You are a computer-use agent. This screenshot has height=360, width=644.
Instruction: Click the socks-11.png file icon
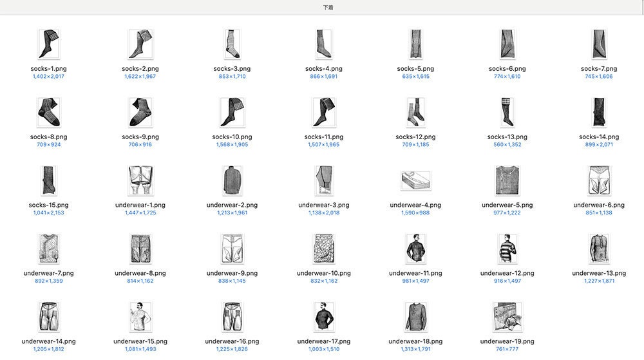click(324, 112)
